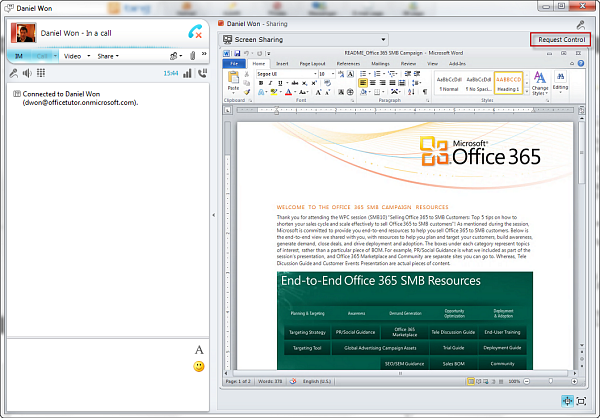Click the red font color button
The height and width of the screenshot is (418, 600).
click(289, 92)
